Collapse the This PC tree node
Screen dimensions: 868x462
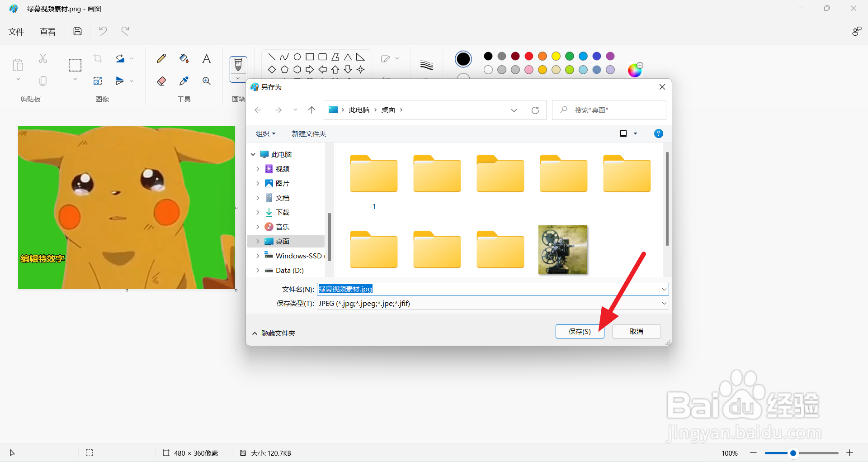(253, 154)
